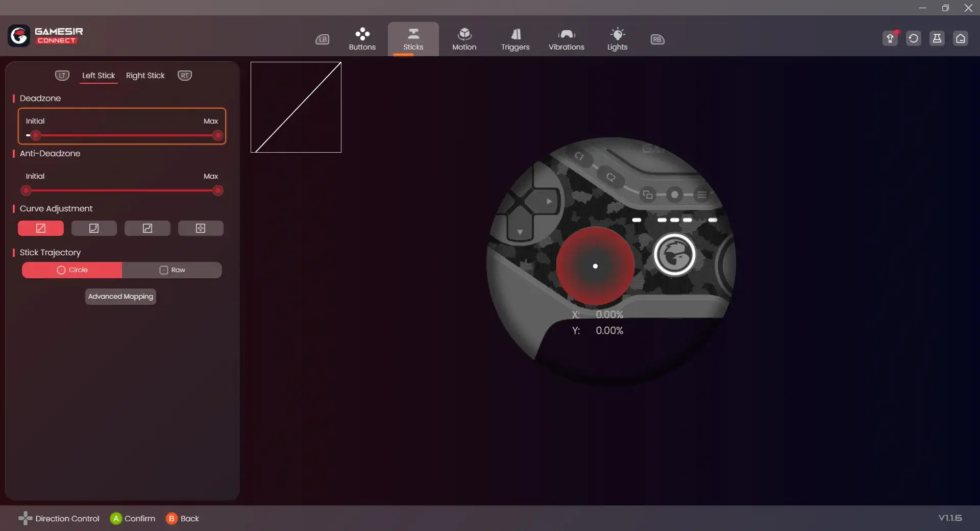
Task: Click the firmware update icon with red dot
Action: point(890,38)
